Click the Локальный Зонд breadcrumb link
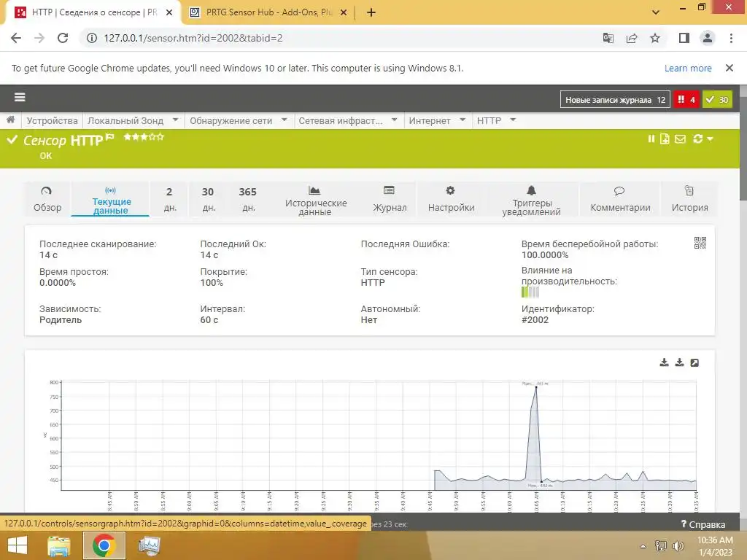 tap(125, 120)
